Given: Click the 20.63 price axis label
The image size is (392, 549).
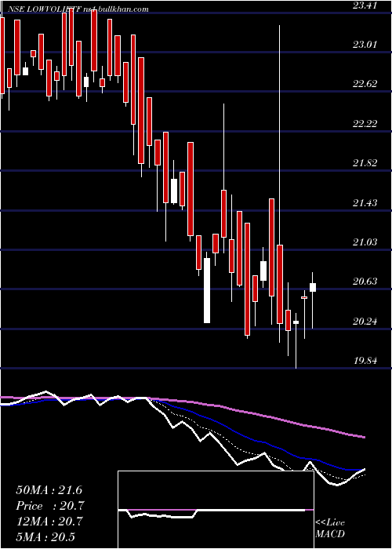Looking at the screenshot, I should pyautogui.click(x=365, y=282).
